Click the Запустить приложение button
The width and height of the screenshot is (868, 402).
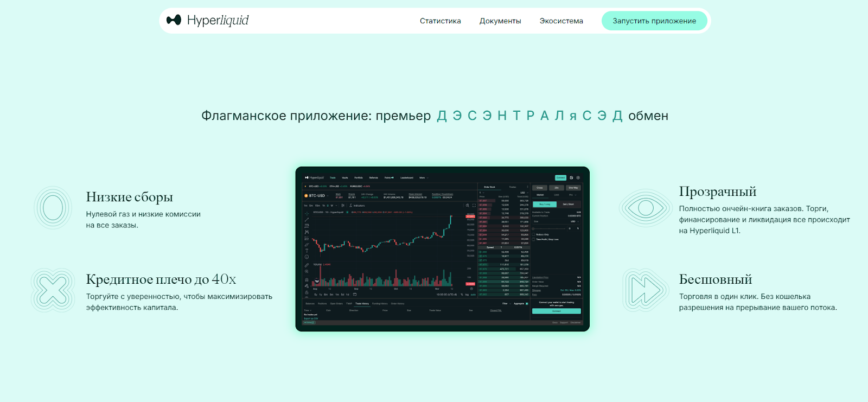click(654, 21)
